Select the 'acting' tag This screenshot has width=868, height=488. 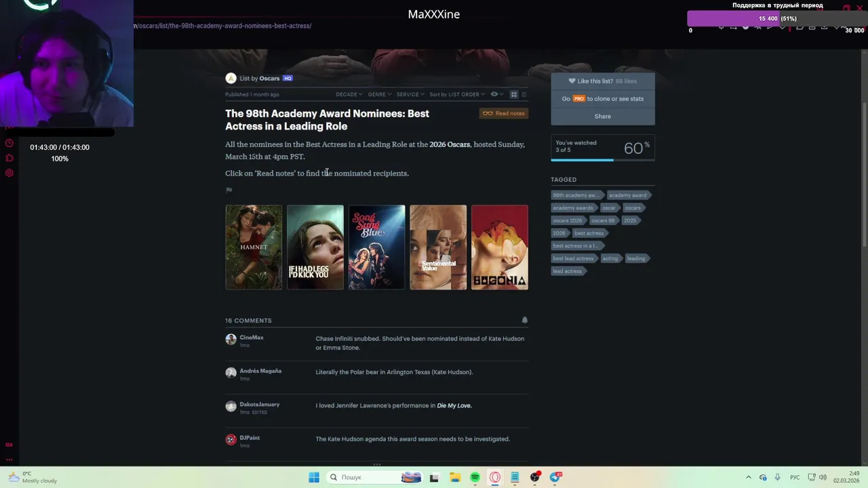pos(610,258)
